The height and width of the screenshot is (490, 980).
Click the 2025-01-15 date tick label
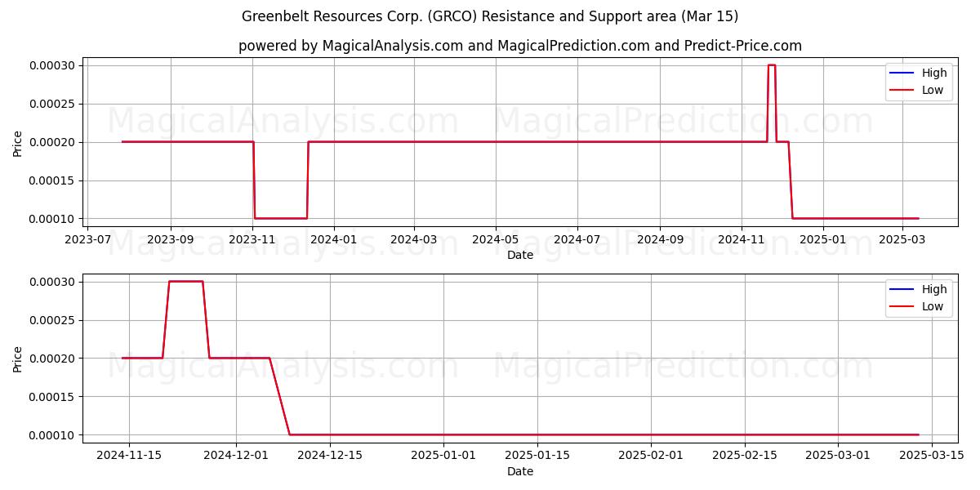[537, 457]
